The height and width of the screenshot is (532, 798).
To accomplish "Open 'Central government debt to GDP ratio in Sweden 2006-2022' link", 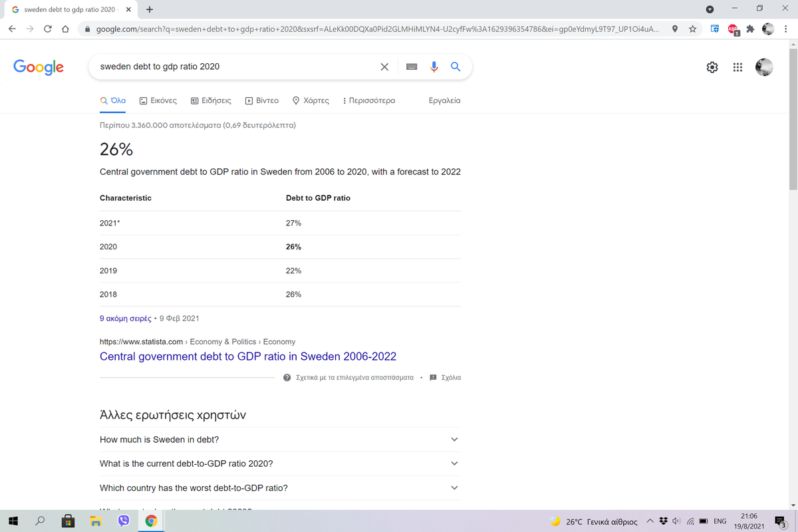I will point(248,356).
